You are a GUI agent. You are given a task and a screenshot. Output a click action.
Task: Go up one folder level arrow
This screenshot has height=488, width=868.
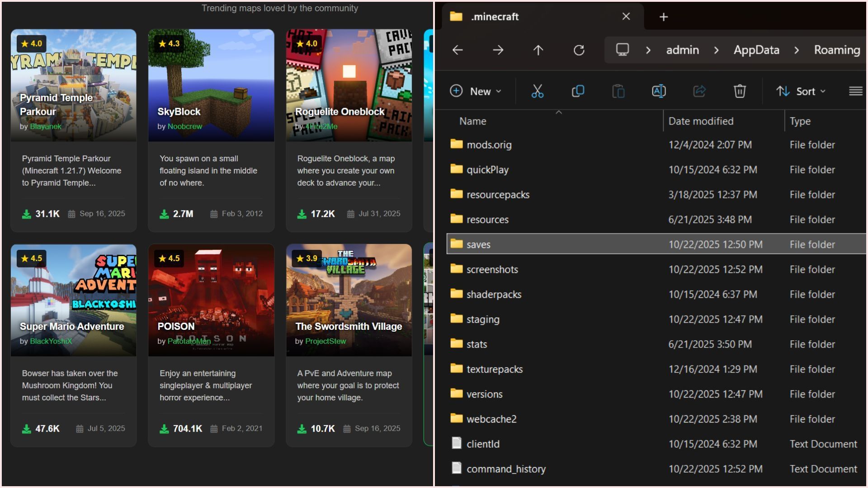[x=538, y=50]
